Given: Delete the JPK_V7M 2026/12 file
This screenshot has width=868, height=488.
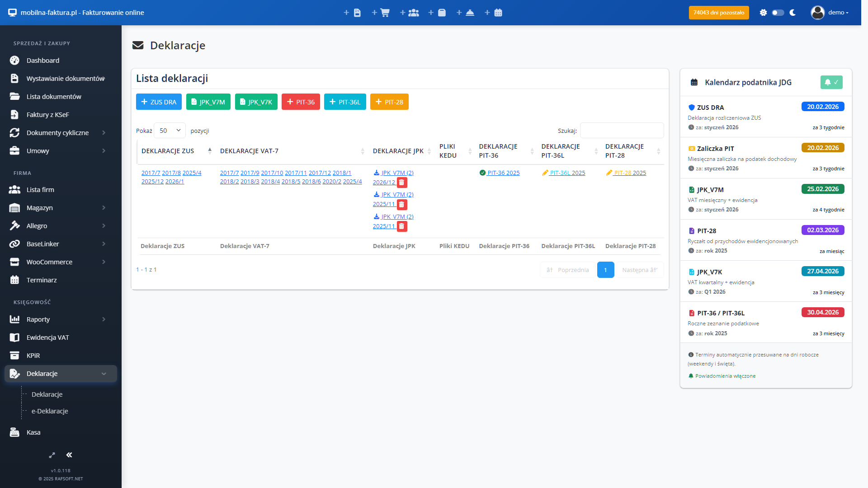Looking at the screenshot, I should (401, 183).
